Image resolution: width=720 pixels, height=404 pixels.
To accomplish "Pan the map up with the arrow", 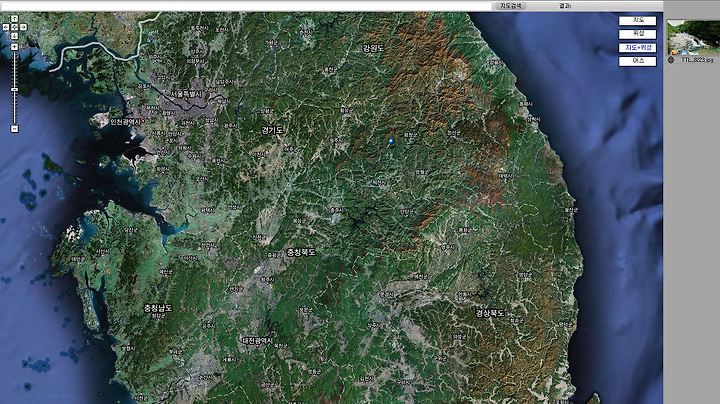I will pos(14,19).
